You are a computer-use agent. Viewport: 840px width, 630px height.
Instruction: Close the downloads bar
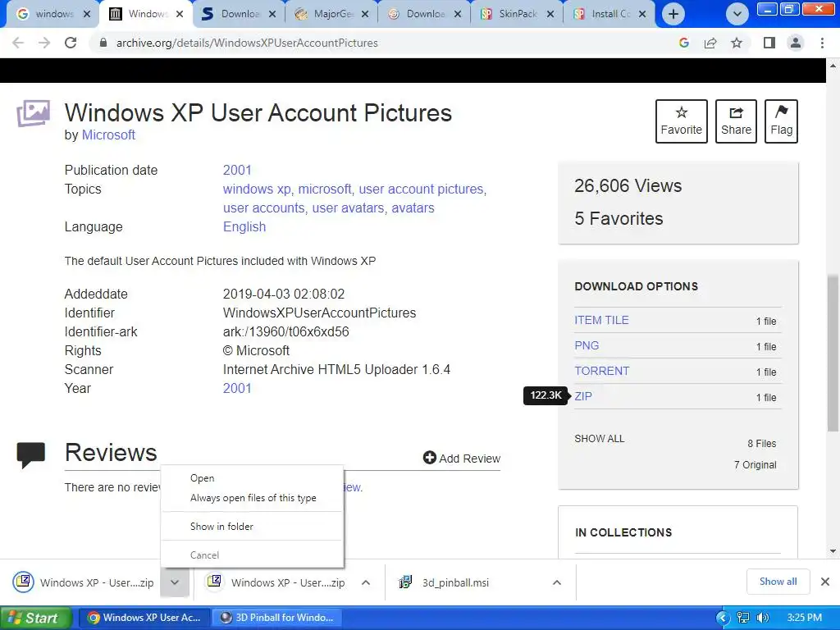click(x=825, y=582)
